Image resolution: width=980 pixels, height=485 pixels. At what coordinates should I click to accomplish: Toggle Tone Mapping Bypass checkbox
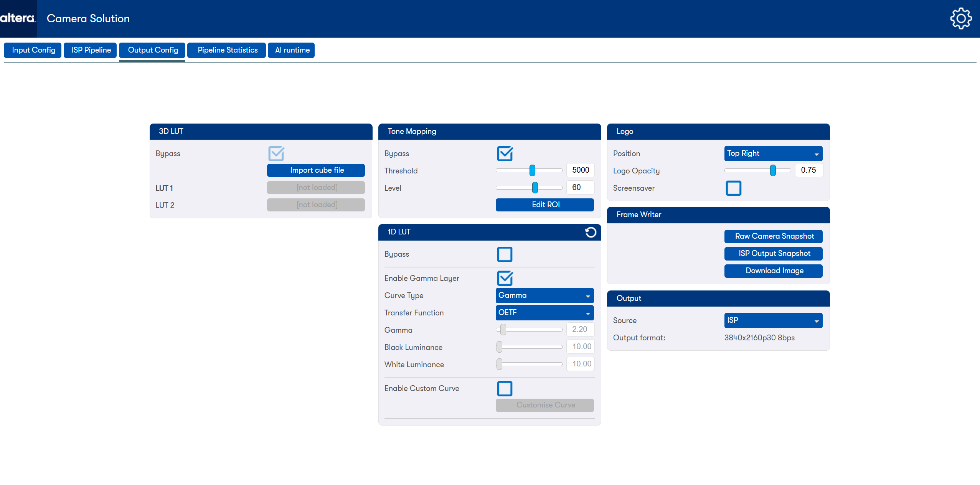point(505,153)
